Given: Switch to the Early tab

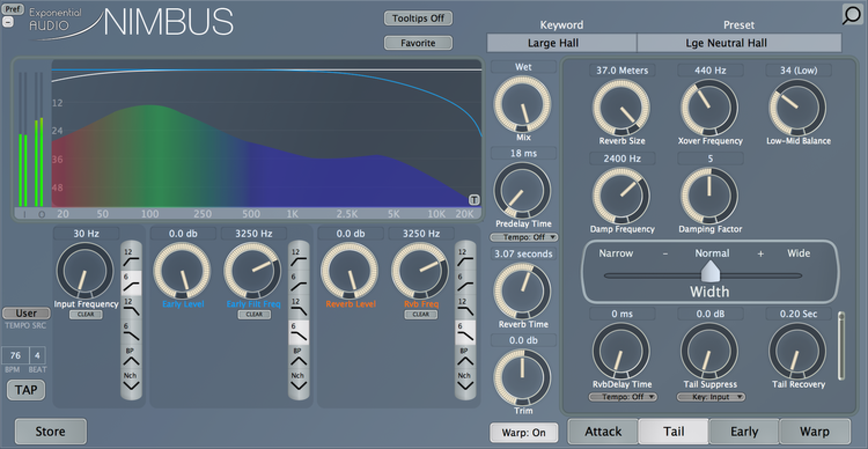Looking at the screenshot, I should [744, 431].
